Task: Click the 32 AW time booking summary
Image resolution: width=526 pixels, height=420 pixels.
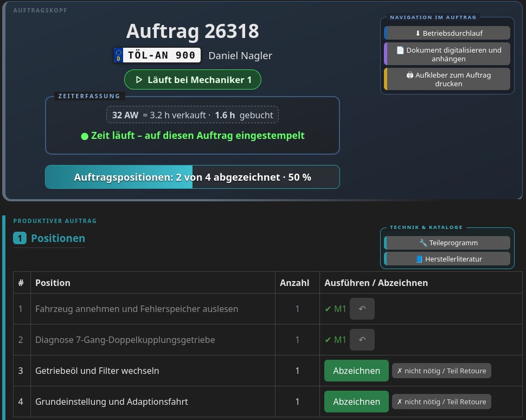Action: pyautogui.click(x=193, y=115)
